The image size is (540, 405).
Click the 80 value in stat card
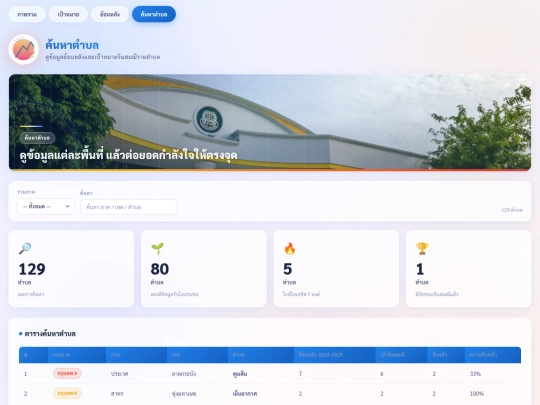160,269
